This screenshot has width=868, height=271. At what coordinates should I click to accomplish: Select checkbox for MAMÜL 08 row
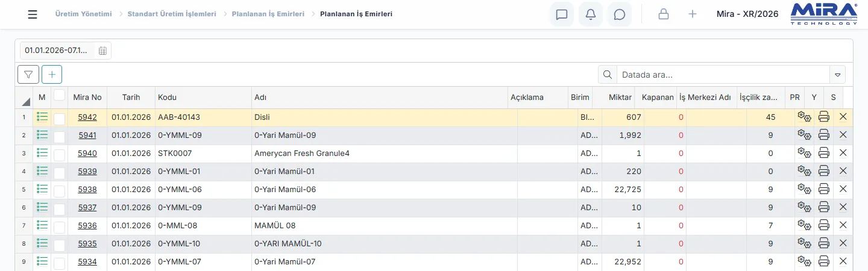59,227
